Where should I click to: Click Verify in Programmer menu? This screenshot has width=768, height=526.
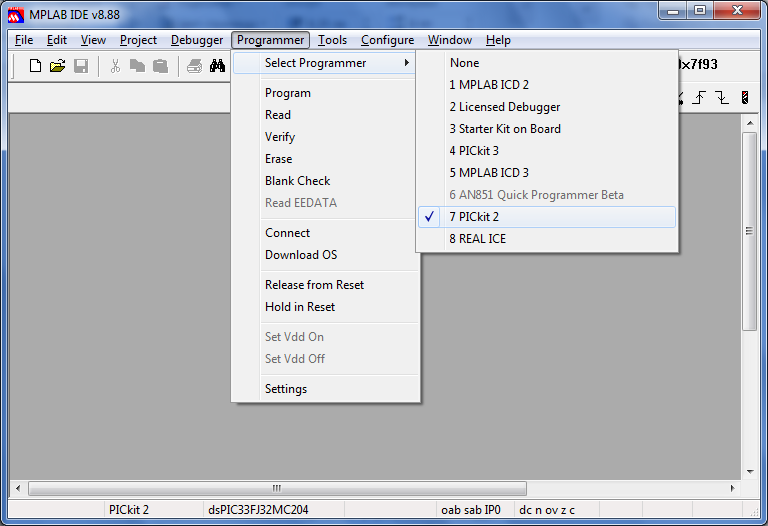coord(325,137)
